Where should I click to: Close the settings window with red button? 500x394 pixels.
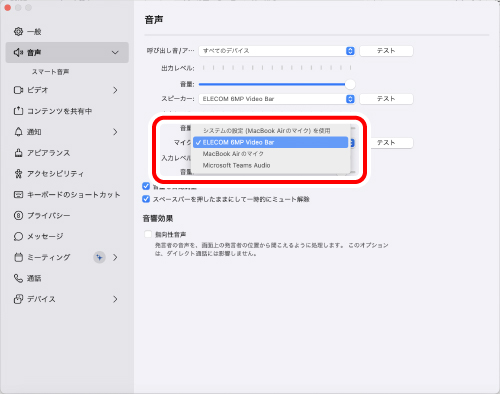pos(8,7)
